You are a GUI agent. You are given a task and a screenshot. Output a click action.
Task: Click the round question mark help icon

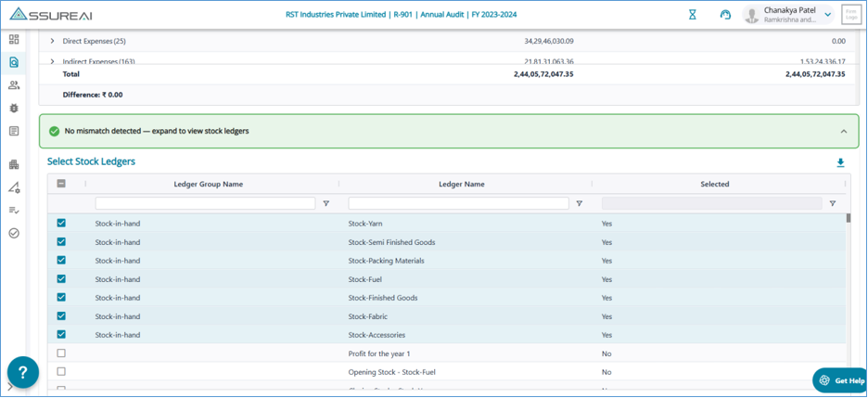[23, 372]
